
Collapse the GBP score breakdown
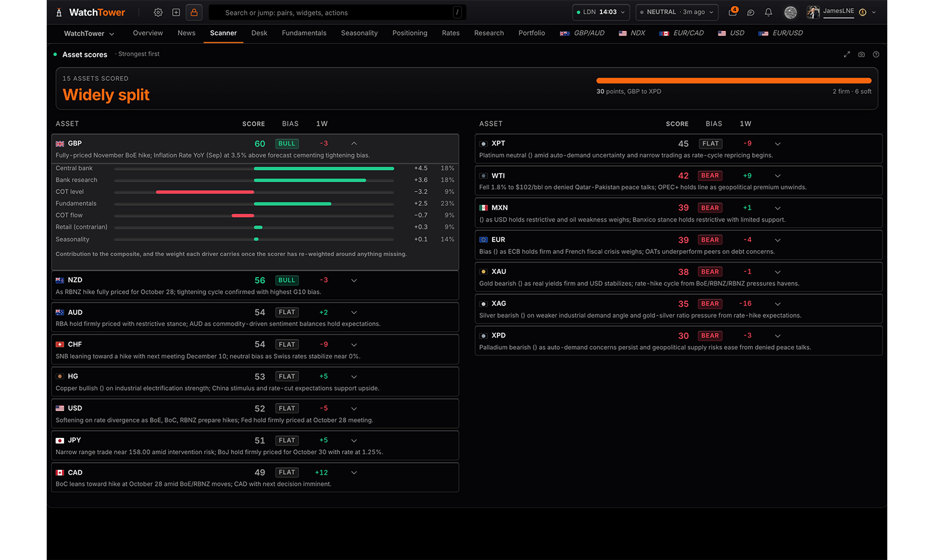coord(354,144)
